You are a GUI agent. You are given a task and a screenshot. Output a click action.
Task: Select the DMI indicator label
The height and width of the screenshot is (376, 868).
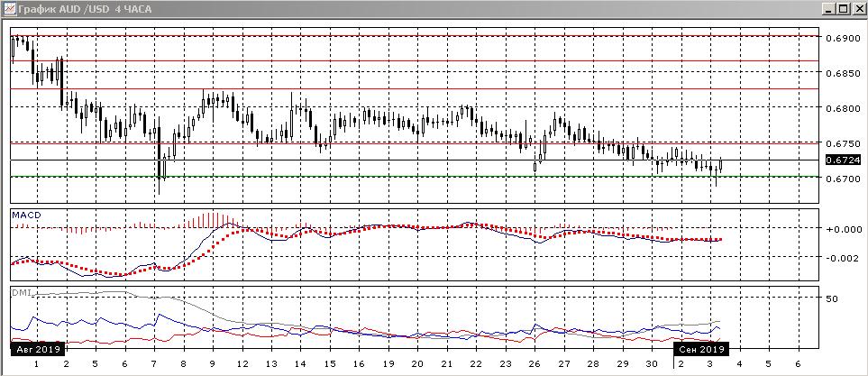tap(20, 292)
